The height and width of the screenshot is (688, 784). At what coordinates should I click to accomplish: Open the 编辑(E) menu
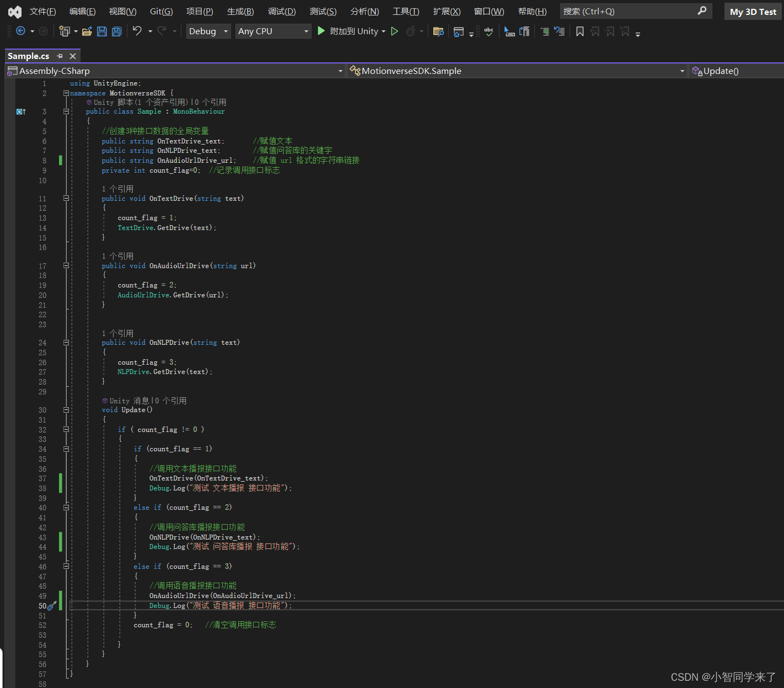[x=83, y=12]
